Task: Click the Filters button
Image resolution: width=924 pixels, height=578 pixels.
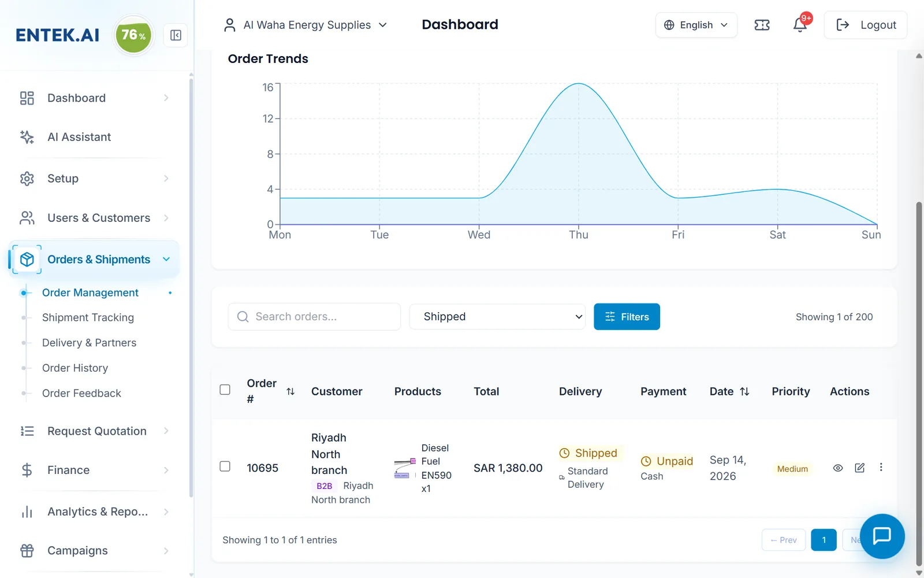Action: click(627, 317)
